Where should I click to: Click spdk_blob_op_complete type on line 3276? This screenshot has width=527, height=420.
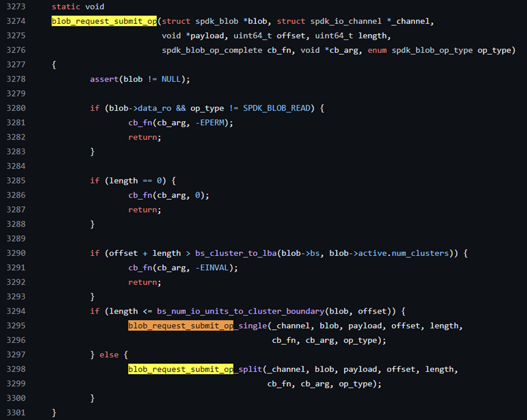(212, 50)
